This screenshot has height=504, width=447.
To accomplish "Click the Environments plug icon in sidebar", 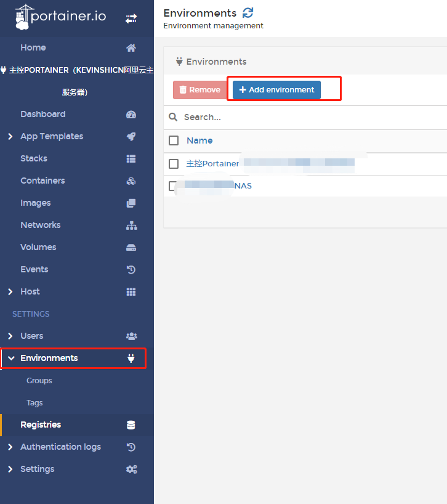I will 131,358.
